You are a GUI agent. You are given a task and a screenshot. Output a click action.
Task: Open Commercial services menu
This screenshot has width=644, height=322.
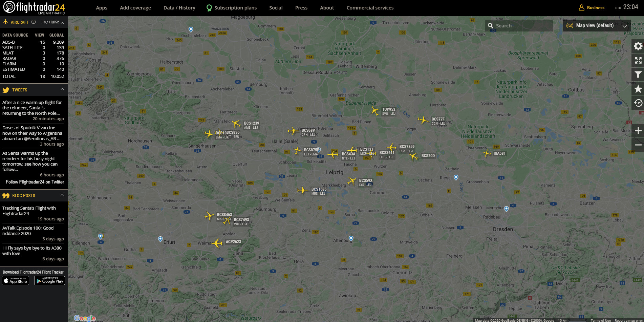(x=370, y=7)
